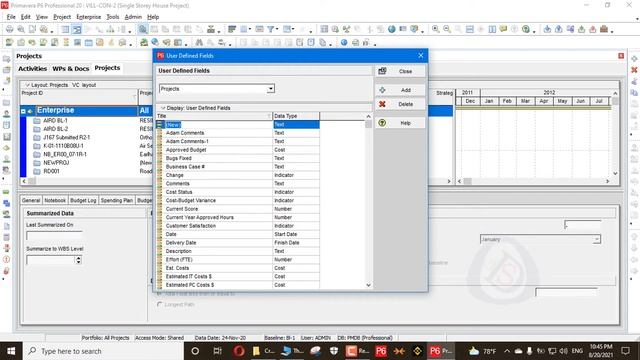
Task: Open the Notebook details tab
Action: point(55,200)
